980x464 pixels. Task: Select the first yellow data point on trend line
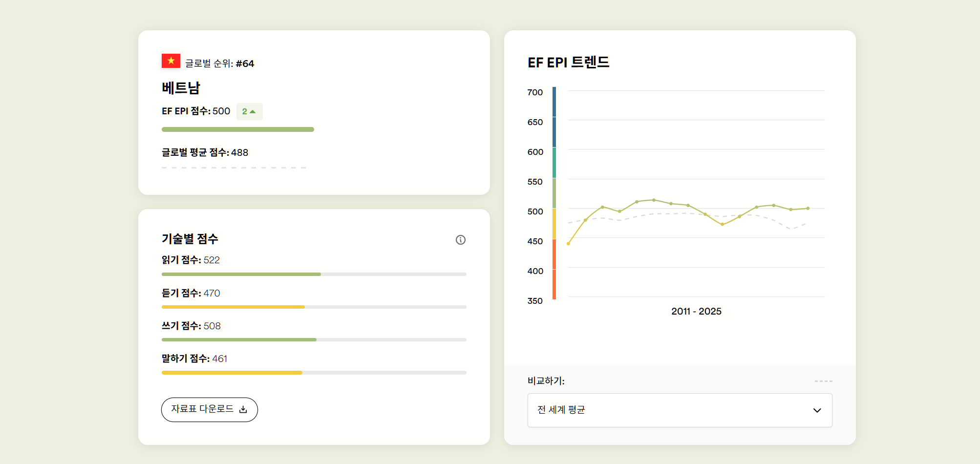point(568,244)
